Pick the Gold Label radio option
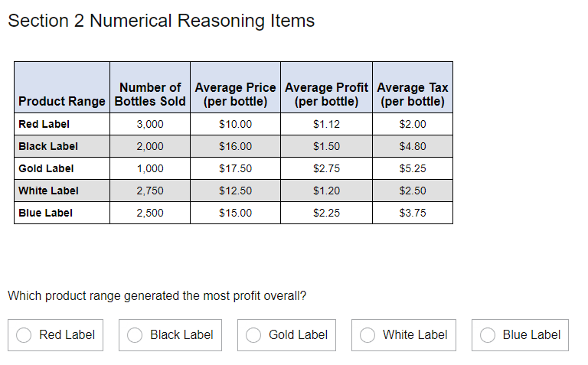This screenshot has height=365, width=588. (x=256, y=335)
